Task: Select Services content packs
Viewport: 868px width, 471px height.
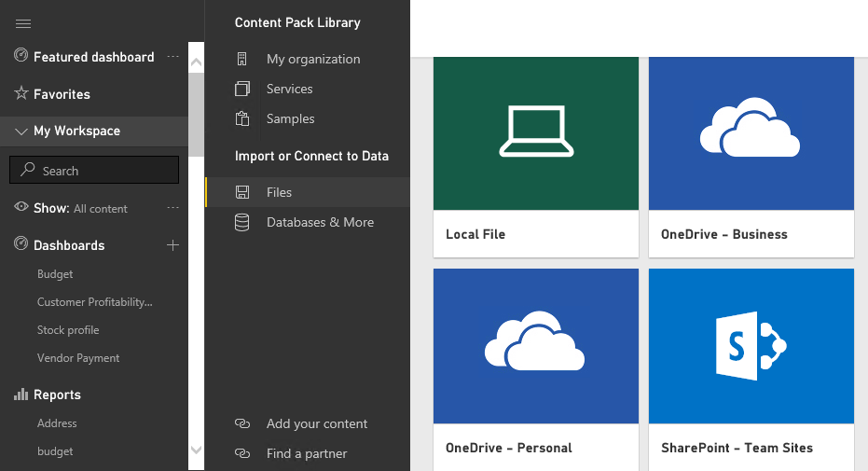Action: [290, 90]
